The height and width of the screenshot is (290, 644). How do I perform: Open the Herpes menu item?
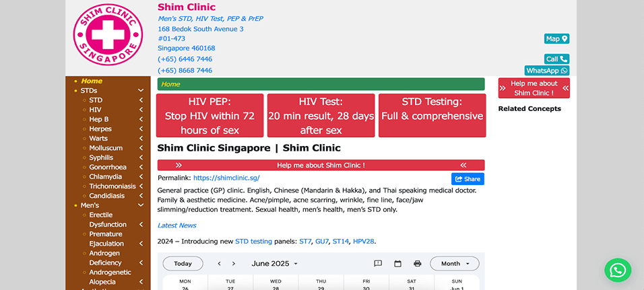(100, 129)
